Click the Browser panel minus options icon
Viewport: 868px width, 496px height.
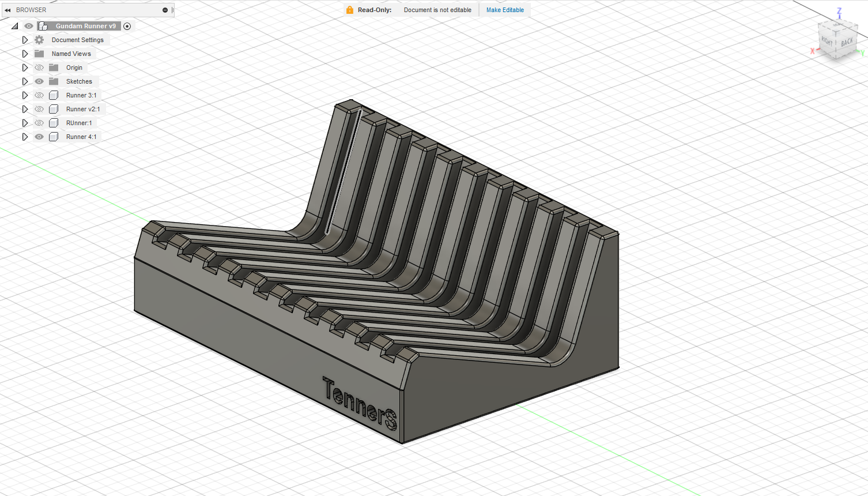165,10
